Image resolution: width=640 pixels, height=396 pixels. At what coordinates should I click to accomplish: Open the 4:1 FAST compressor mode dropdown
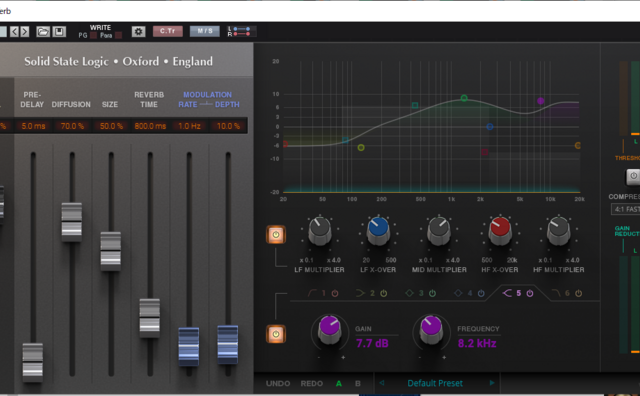coord(625,209)
